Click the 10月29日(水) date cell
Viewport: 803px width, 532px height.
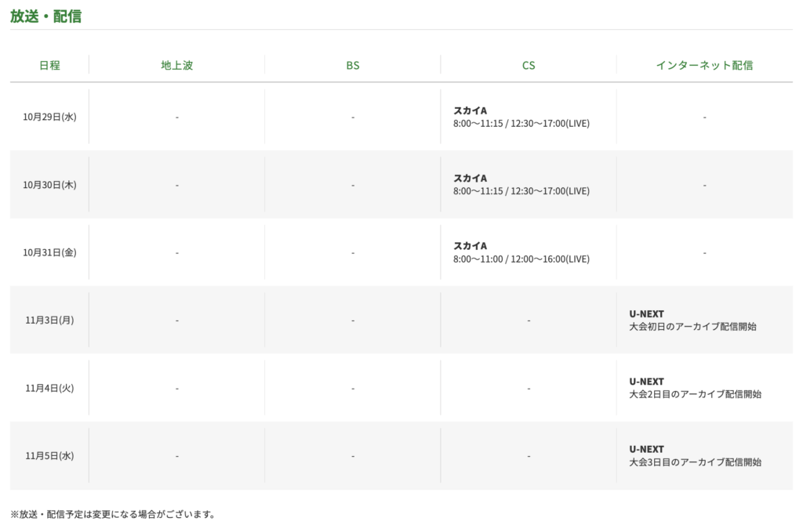coord(49,117)
